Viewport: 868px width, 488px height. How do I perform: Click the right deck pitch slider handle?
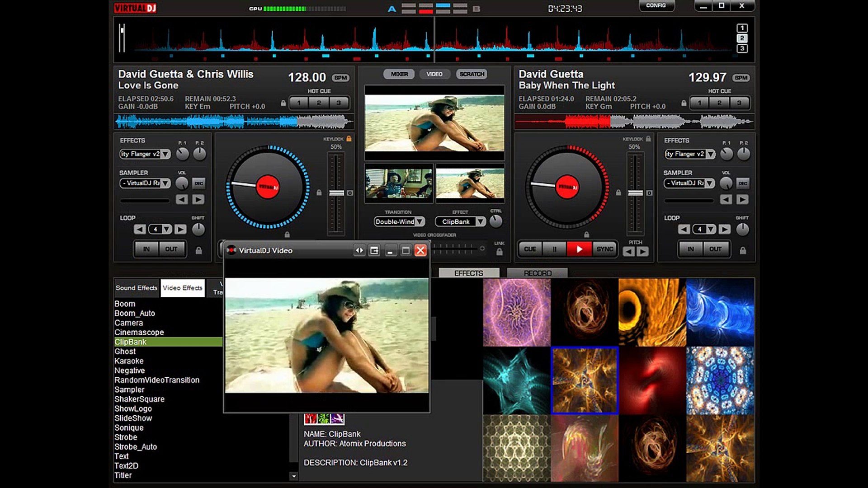[636, 193]
